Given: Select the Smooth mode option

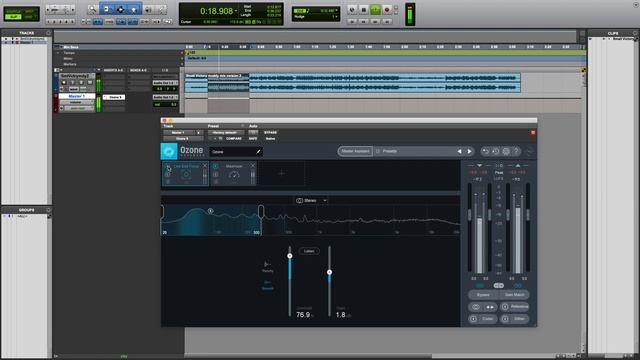Looking at the screenshot, I should pyautogui.click(x=267, y=285).
